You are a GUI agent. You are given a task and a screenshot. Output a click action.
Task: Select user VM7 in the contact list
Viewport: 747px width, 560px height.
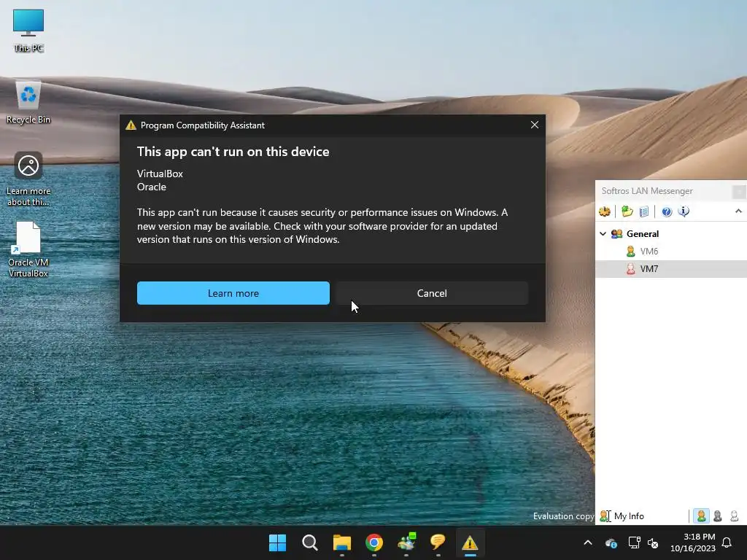point(671,268)
